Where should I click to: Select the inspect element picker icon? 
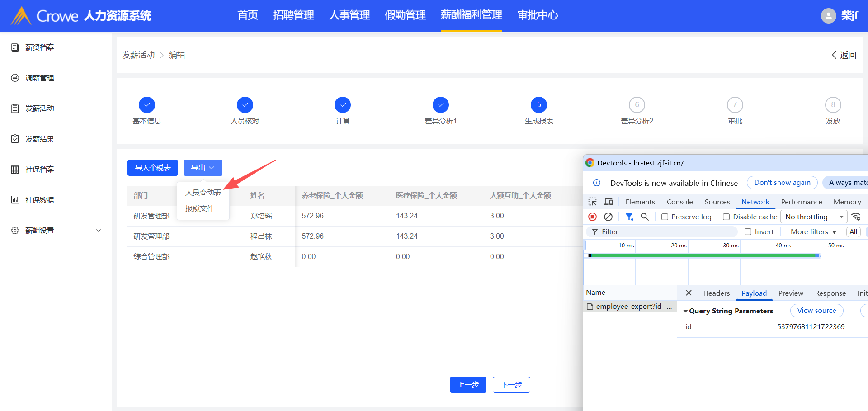(592, 202)
